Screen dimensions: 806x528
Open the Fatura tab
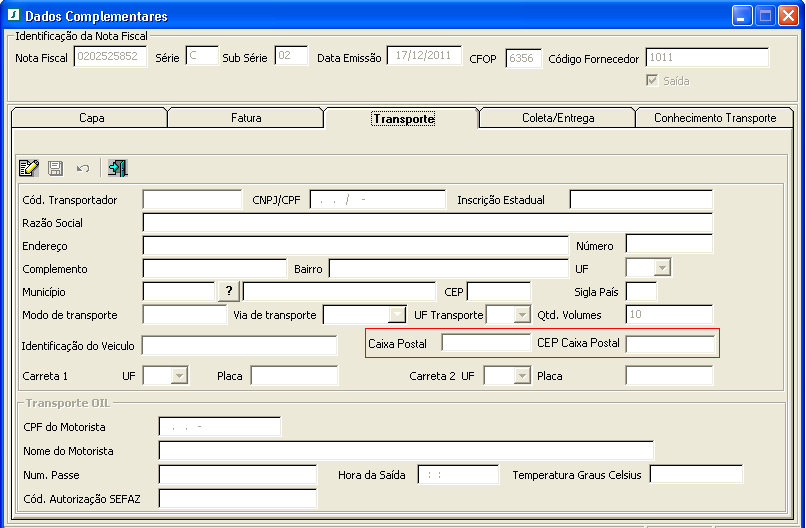(x=246, y=118)
